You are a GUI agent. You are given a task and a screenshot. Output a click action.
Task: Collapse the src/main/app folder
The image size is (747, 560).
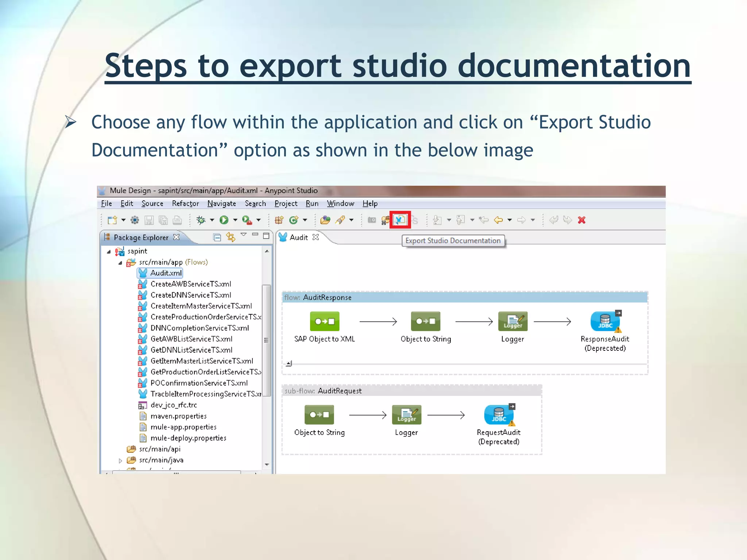[x=120, y=262]
